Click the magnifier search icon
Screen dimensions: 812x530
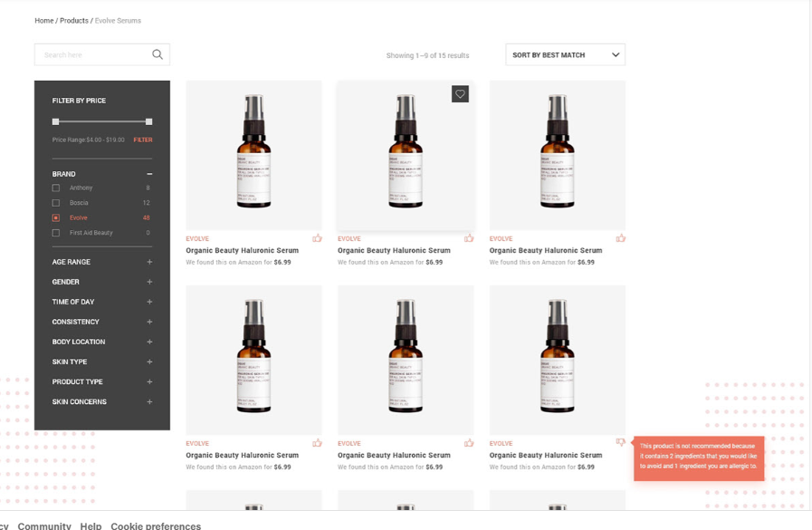coord(158,54)
